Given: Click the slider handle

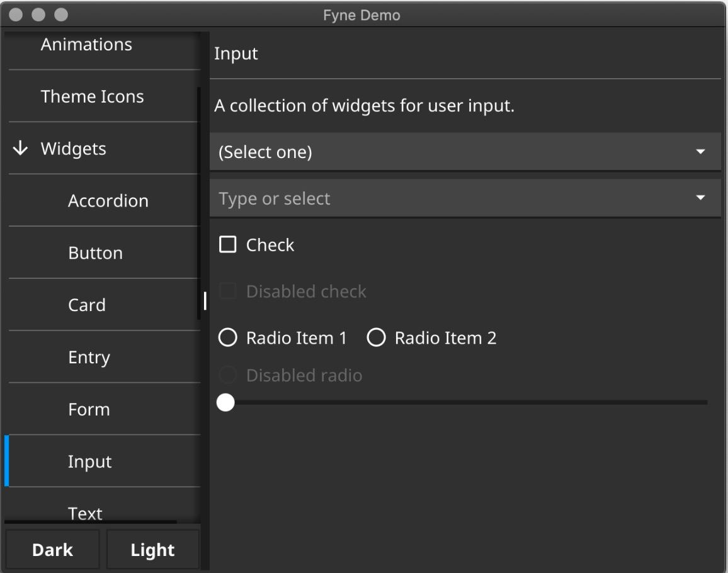Looking at the screenshot, I should pos(225,402).
